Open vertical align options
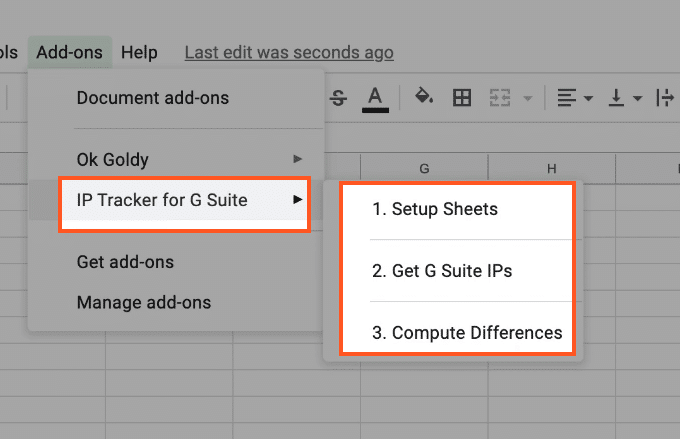Image resolution: width=680 pixels, height=439 pixels. [x=624, y=98]
